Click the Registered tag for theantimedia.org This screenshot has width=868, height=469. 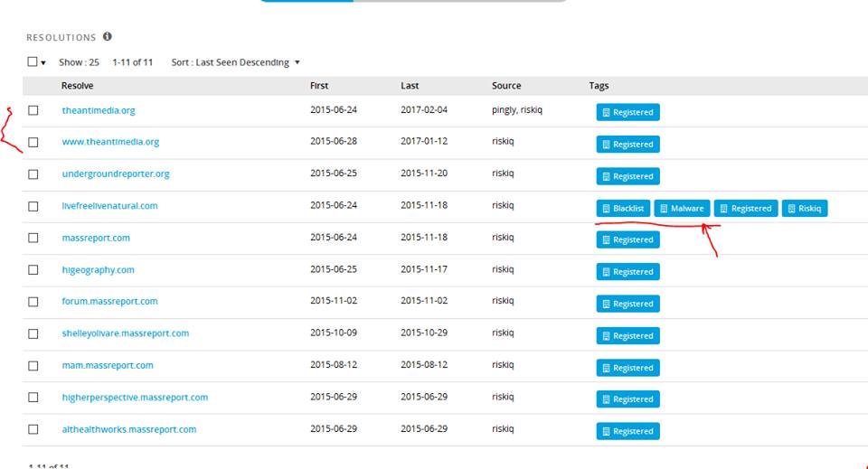pyautogui.click(x=627, y=113)
